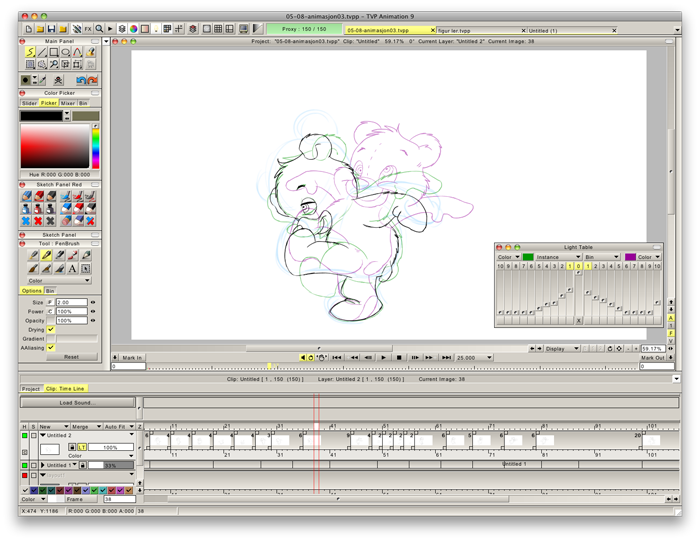Switch to the Slider tab in Color Picker

point(29,103)
